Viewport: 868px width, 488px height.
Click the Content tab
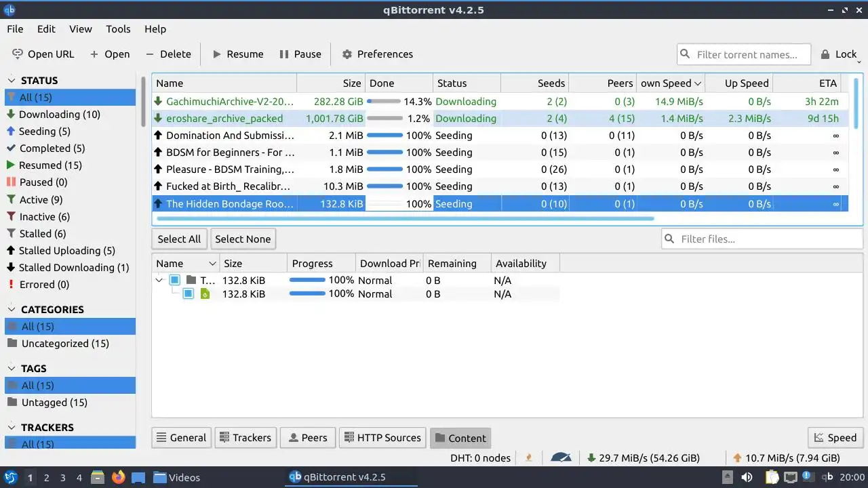[x=460, y=438]
